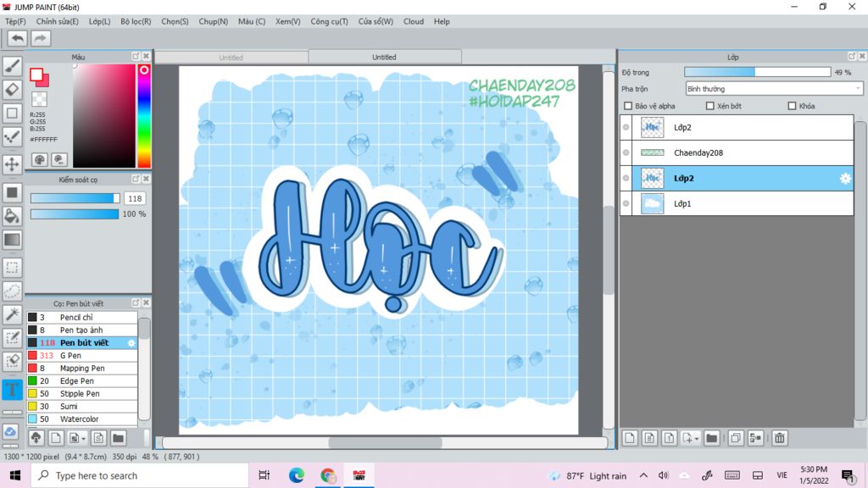
Task: Select the dotted line pen tool
Action: point(12,136)
